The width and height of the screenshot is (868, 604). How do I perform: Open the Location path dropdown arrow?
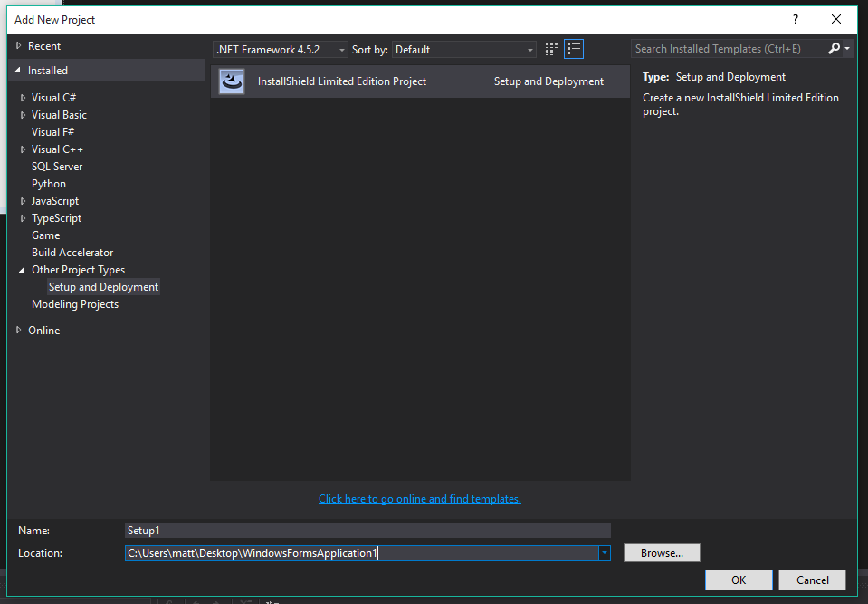coord(604,552)
